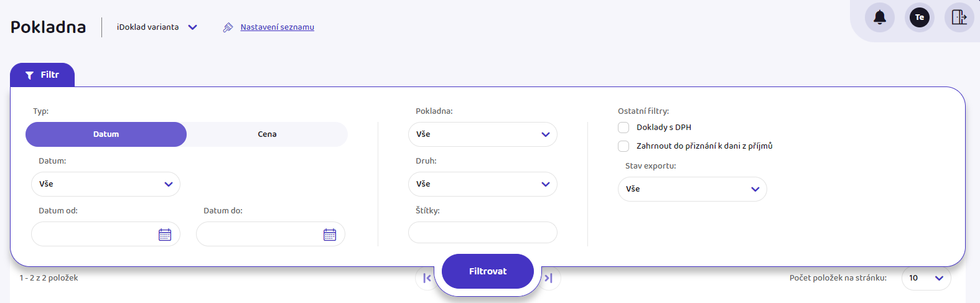Expand the Stav exportu dropdown
This screenshot has height=303, width=980.
693,189
